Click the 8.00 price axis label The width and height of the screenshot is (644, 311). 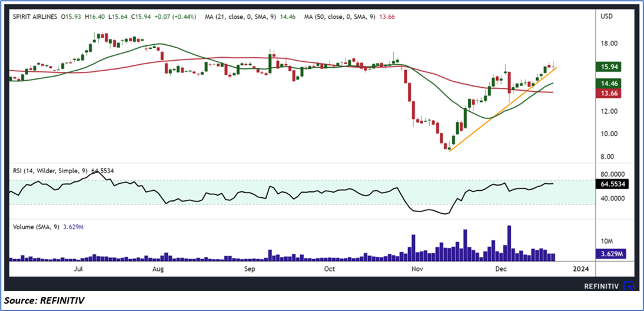pyautogui.click(x=609, y=157)
